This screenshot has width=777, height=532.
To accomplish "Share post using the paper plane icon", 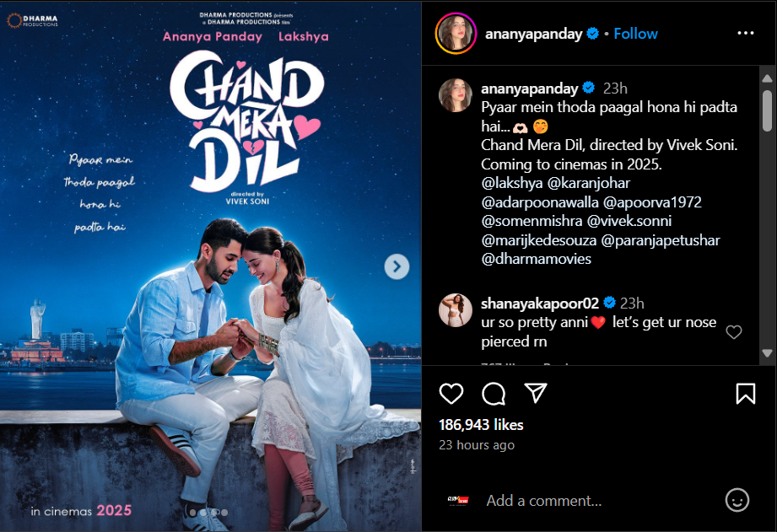I will (536, 393).
